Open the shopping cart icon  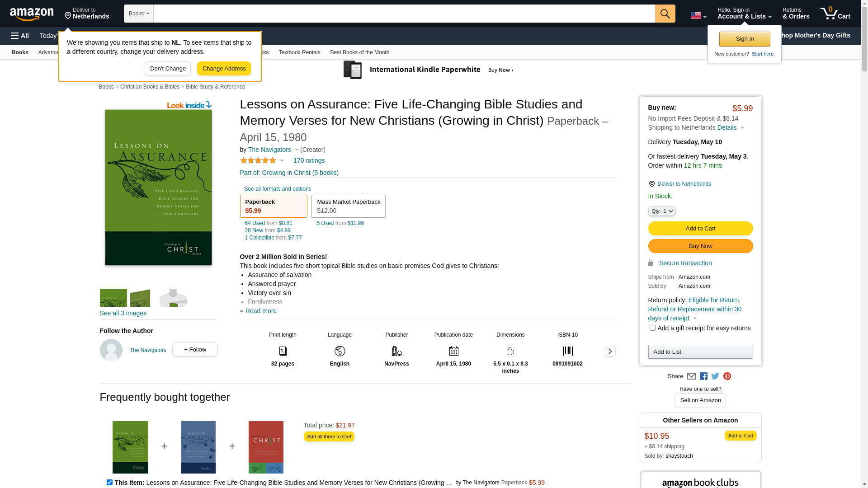coord(835,14)
